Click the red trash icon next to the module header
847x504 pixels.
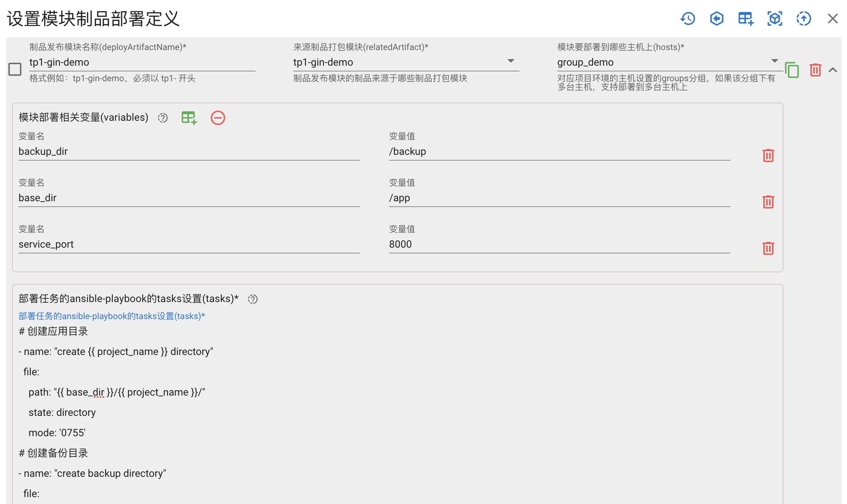(815, 70)
